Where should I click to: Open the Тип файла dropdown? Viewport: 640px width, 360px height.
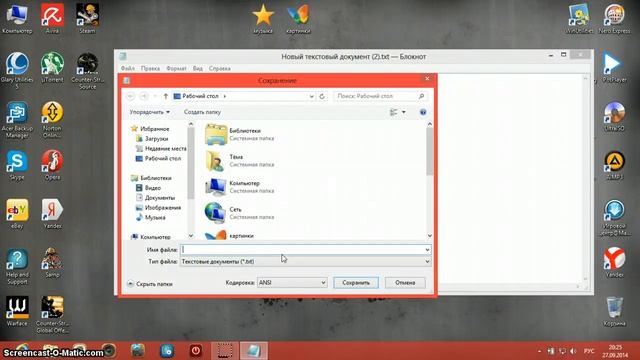point(305,261)
